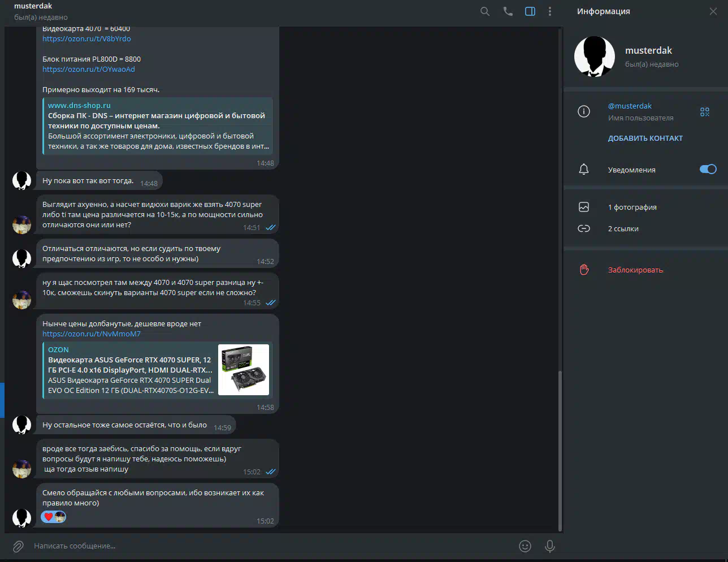This screenshot has width=728, height=562.
Task: Start a voice call with musterdak
Action: click(508, 11)
